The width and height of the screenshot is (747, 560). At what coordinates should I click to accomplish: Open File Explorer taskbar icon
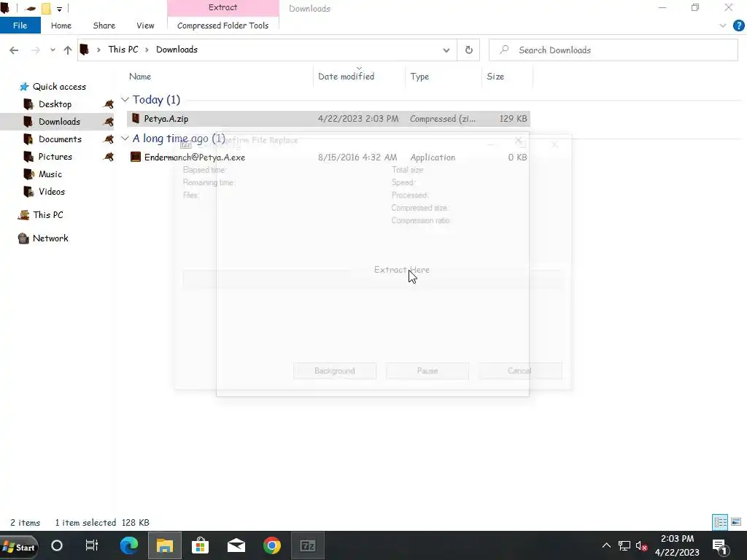(164, 545)
